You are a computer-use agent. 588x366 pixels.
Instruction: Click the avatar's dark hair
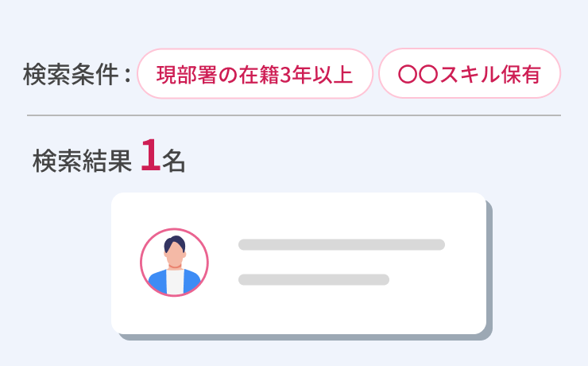[x=174, y=243]
